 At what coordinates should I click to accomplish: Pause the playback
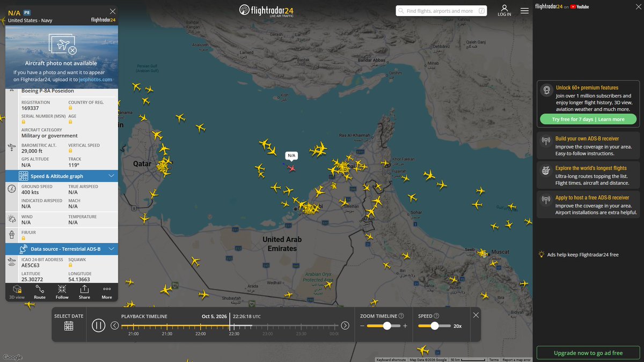pos(98,325)
